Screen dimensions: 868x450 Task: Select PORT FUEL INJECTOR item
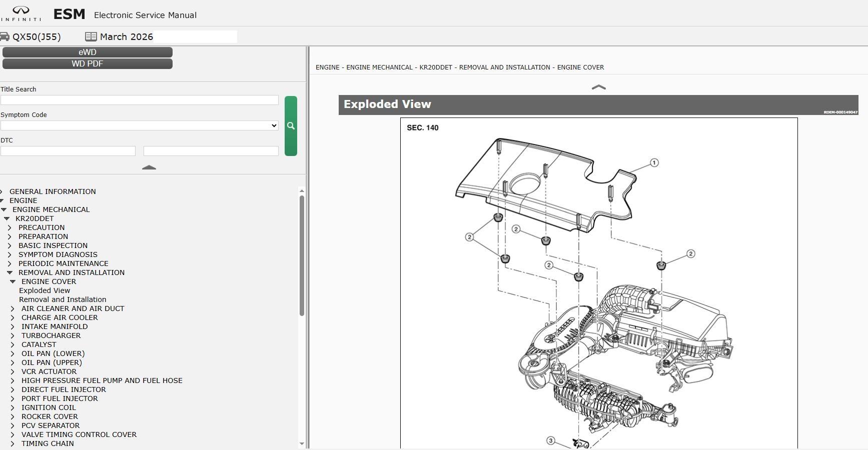click(x=60, y=398)
